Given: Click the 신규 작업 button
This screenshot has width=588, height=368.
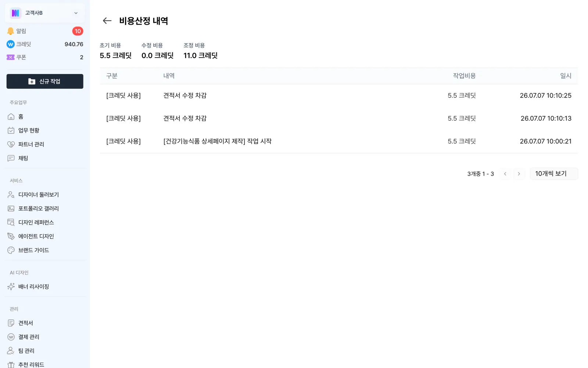Looking at the screenshot, I should point(45,81).
